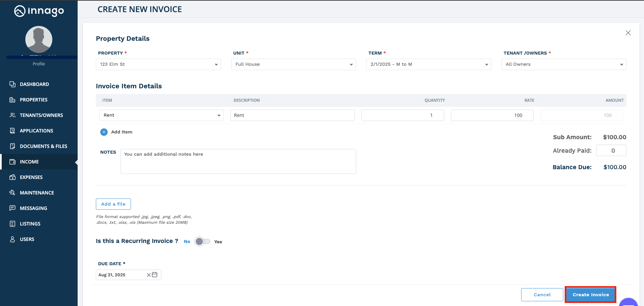This screenshot has height=306, width=644.
Task: Click the Expenses icon in sidebar
Action: 12,177
